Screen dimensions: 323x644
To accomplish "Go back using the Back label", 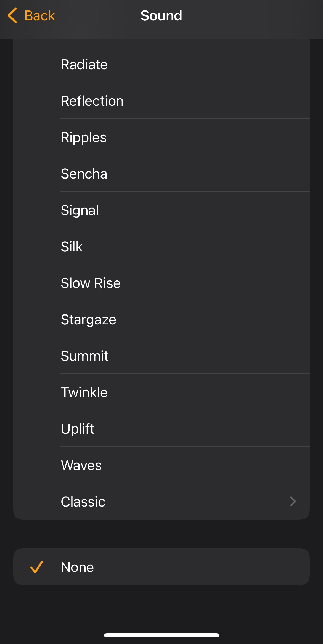I will click(39, 15).
